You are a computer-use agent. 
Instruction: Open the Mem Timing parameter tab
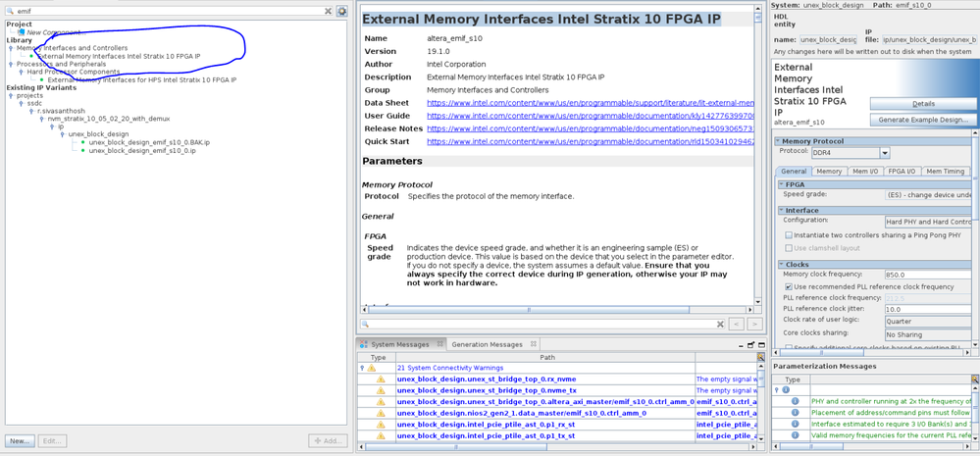click(946, 172)
